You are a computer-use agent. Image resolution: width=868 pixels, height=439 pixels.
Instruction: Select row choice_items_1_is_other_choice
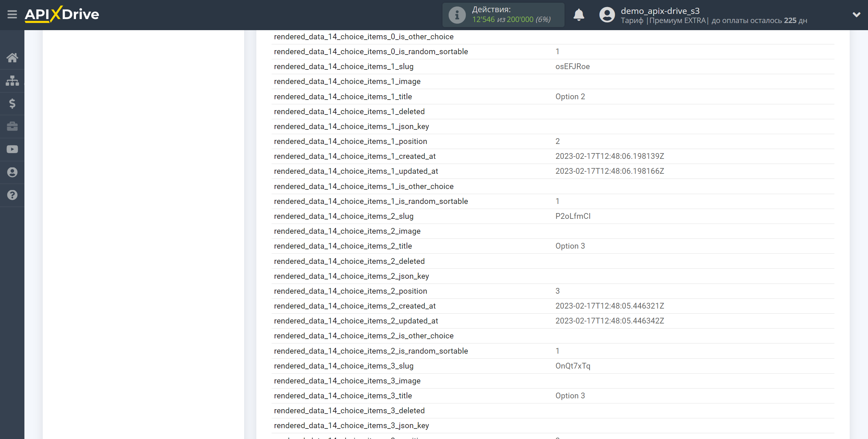coord(553,186)
